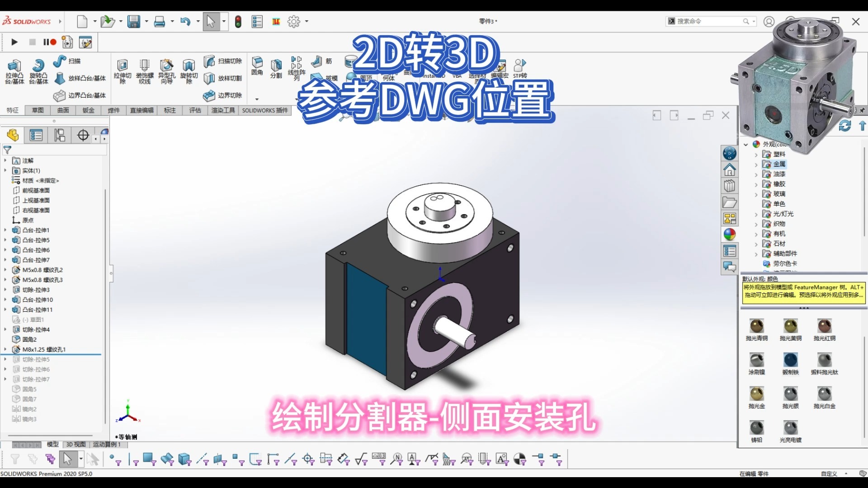This screenshot has width=868, height=488.
Task: Open the 运动算例1 tab at the bottom
Action: [x=106, y=444]
